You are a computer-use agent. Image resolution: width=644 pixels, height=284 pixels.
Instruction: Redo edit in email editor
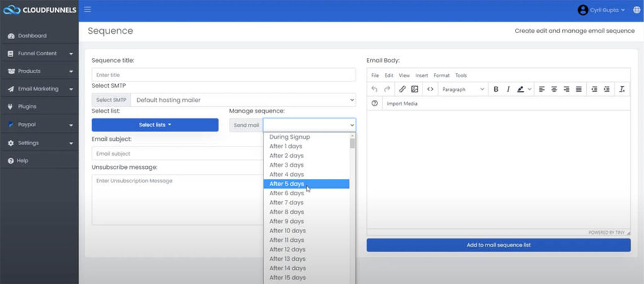pyautogui.click(x=387, y=89)
